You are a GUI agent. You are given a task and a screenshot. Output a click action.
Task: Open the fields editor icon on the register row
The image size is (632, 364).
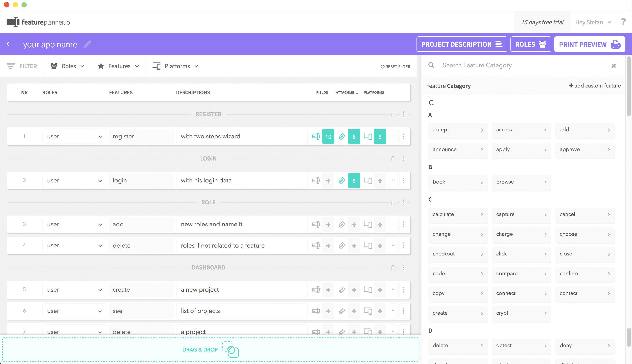click(316, 136)
